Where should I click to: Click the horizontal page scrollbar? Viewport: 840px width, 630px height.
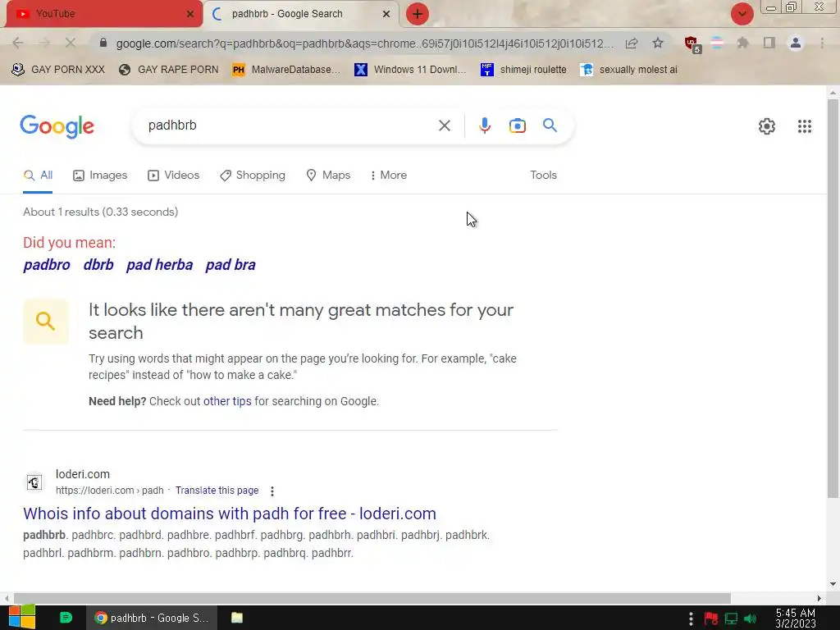tap(372, 598)
